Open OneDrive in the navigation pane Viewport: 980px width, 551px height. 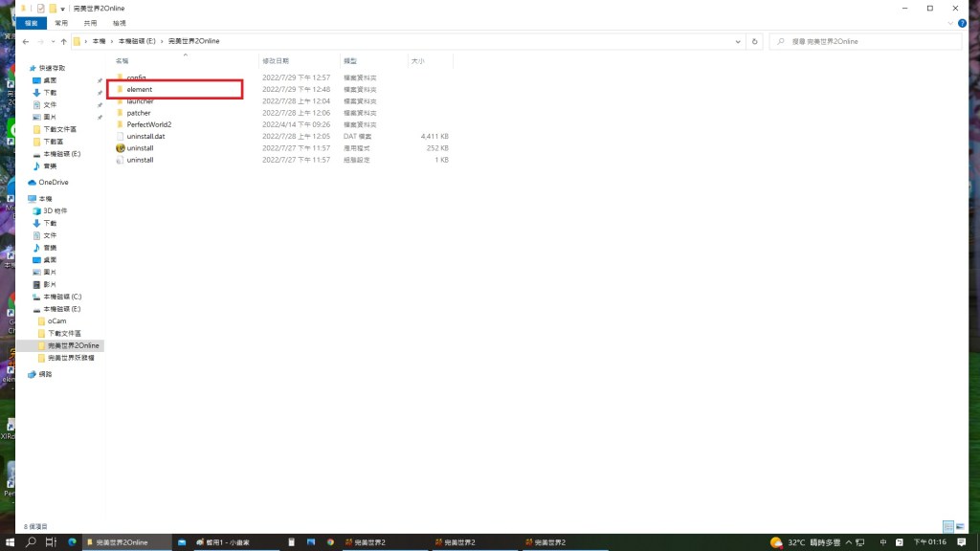[x=54, y=182]
